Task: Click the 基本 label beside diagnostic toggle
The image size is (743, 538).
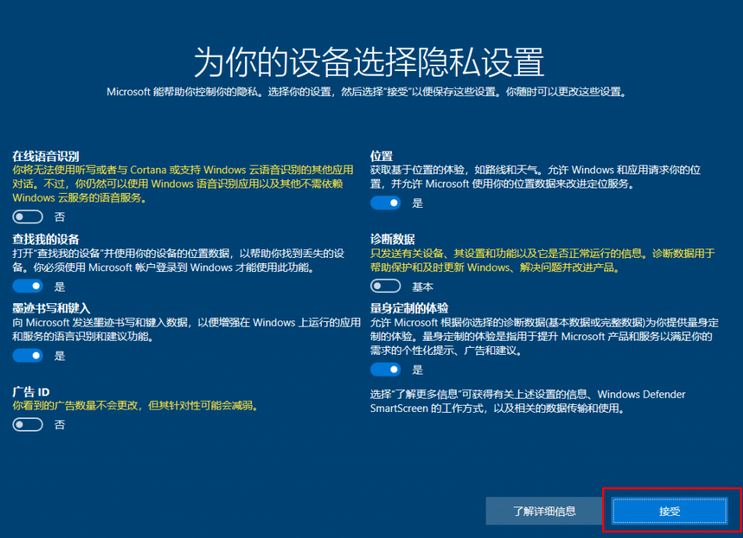Action: click(422, 286)
